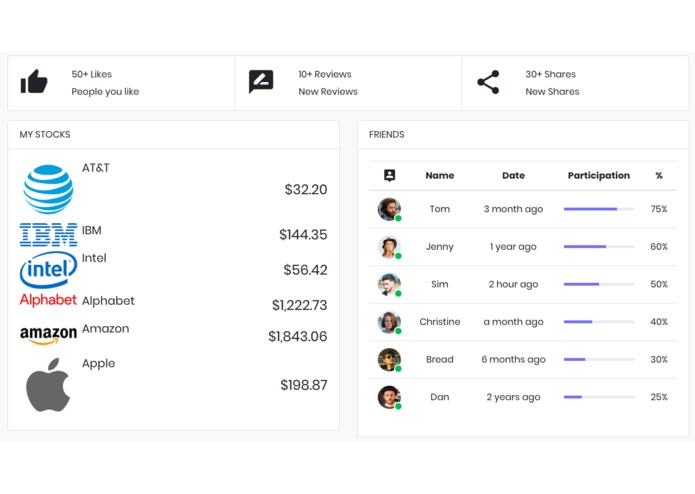Click the $1,843.06 Amazon price

[x=298, y=337]
